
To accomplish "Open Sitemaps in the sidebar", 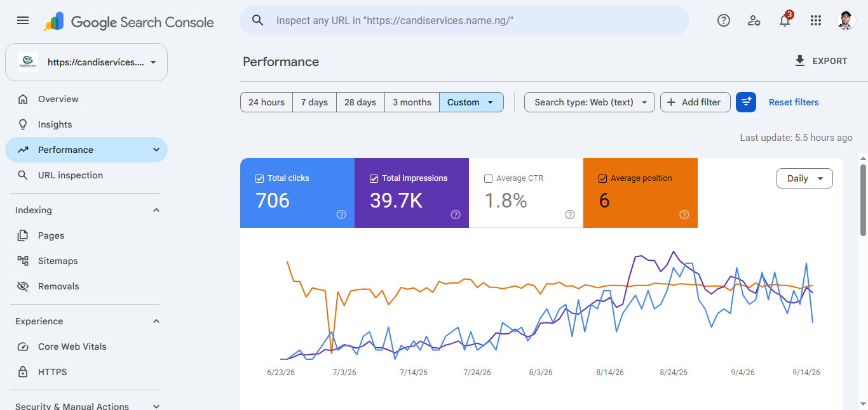I will click(86, 261).
